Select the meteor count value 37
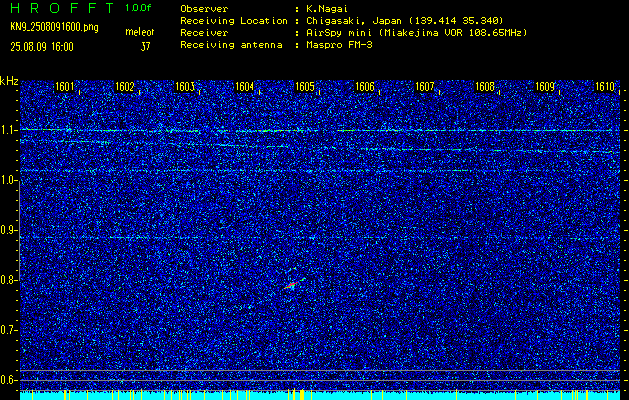The width and height of the screenshot is (629, 400). [x=145, y=47]
